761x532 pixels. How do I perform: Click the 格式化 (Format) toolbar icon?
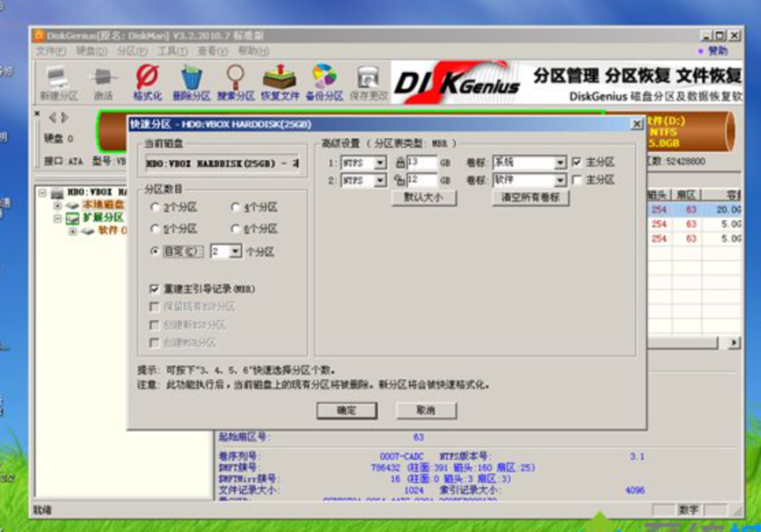point(146,82)
